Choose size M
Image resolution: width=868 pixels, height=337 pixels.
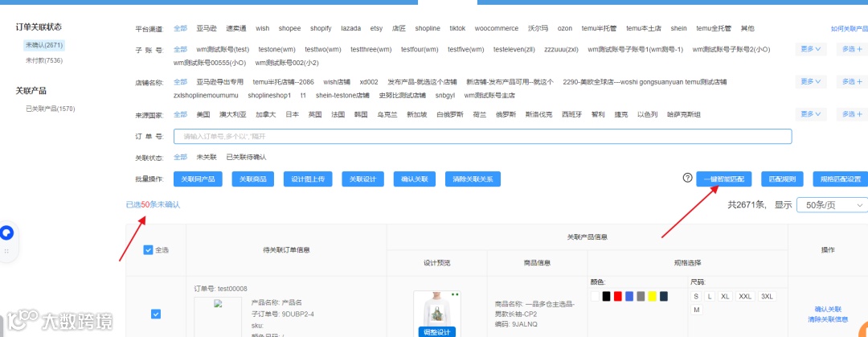tap(696, 310)
